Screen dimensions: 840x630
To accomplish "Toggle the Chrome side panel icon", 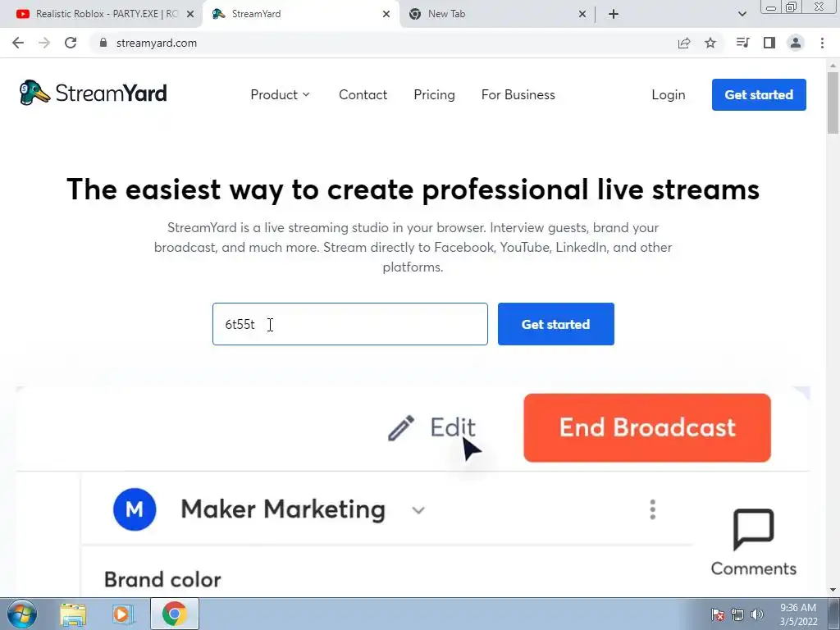I will [x=769, y=43].
